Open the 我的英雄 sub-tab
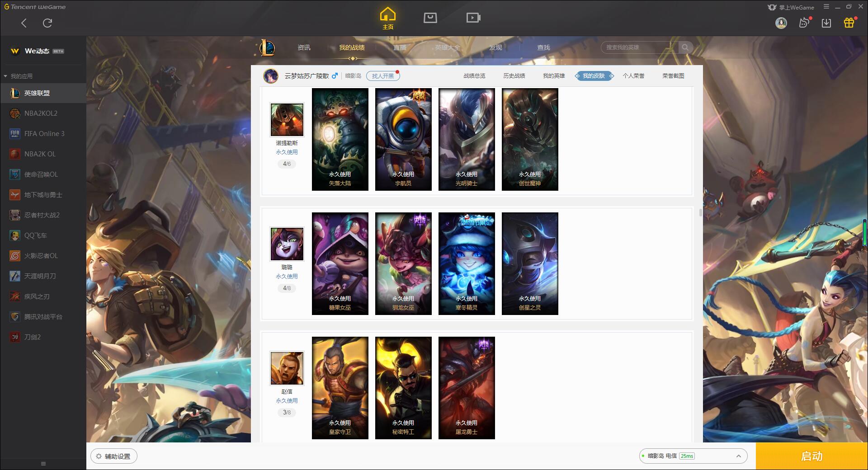The height and width of the screenshot is (470, 868). pyautogui.click(x=554, y=76)
